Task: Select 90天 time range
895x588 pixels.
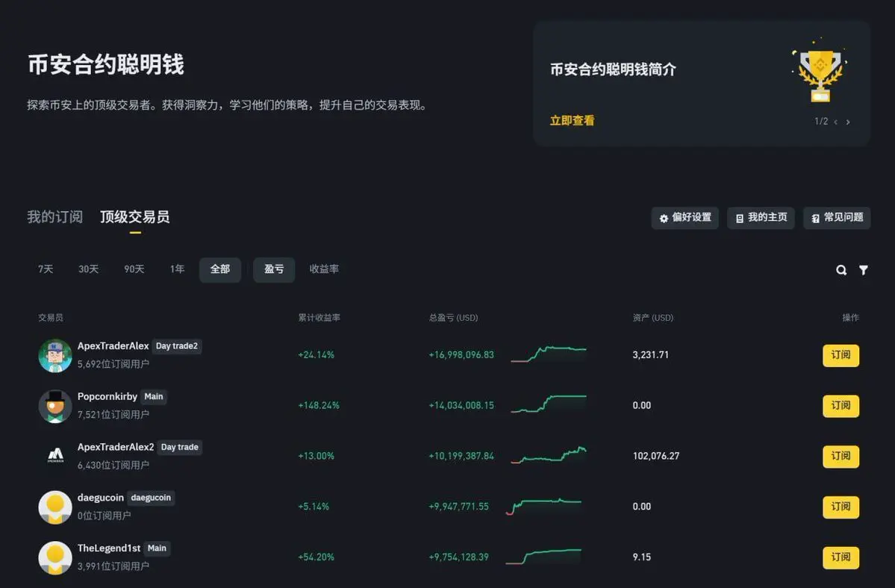Action: coord(134,269)
